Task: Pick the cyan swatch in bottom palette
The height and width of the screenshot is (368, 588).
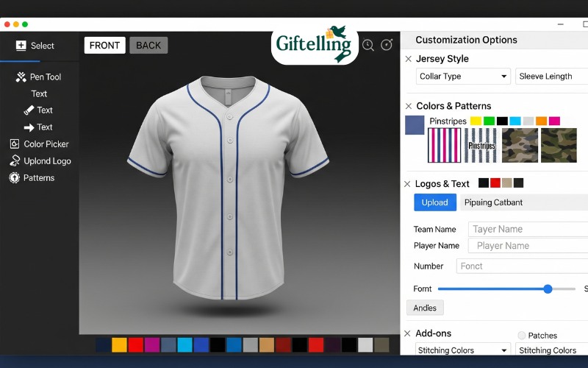Action: pyautogui.click(x=185, y=344)
